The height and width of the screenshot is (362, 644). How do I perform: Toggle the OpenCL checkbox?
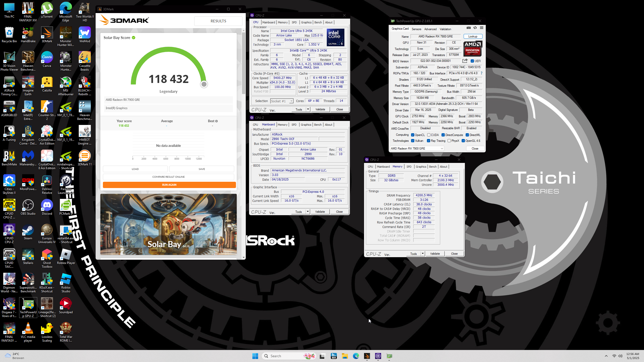[x=413, y=135]
